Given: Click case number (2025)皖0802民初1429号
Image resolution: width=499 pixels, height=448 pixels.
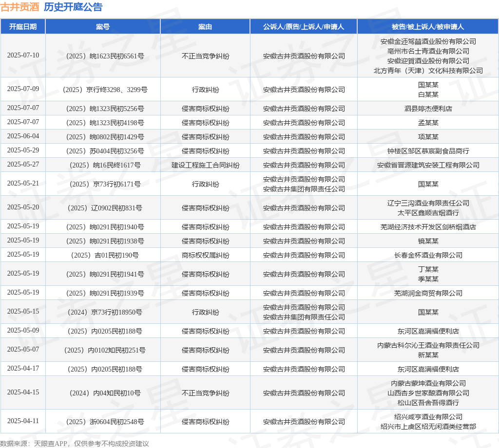Looking at the screenshot, I should (x=105, y=137).
